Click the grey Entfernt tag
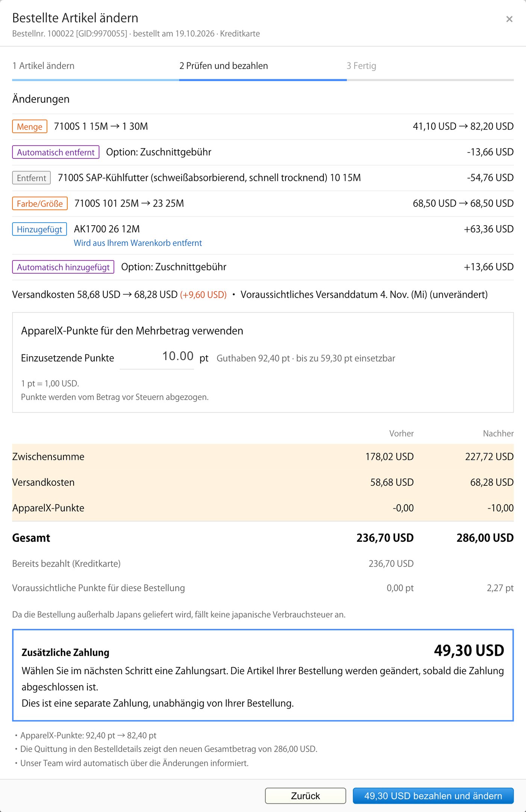Viewport: 526px width, 812px height. (x=32, y=178)
